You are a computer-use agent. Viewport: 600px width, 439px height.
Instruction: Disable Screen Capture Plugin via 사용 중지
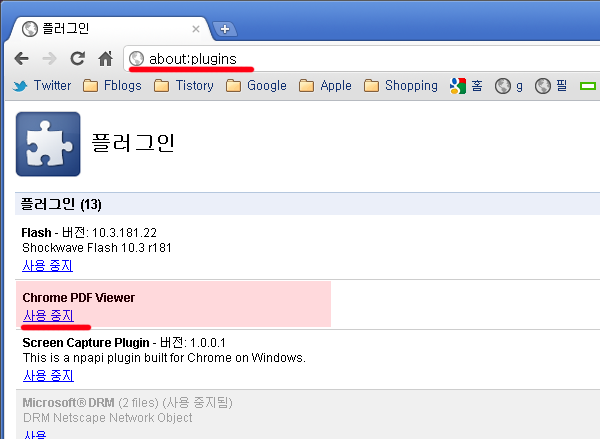click(48, 375)
